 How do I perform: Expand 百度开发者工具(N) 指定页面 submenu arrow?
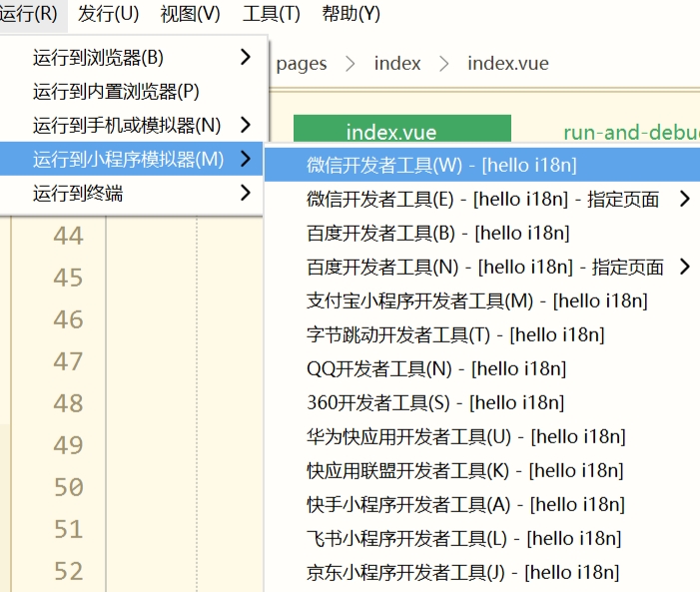click(684, 267)
